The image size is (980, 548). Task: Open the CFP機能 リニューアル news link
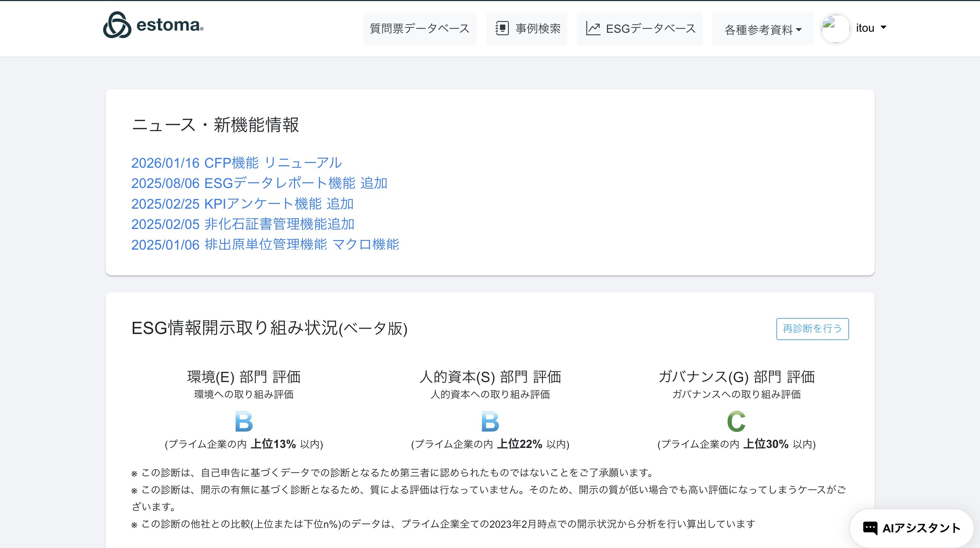(236, 163)
